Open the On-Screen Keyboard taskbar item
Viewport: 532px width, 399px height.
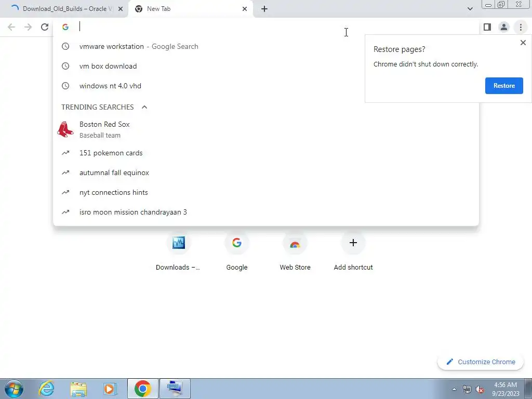[175, 389]
